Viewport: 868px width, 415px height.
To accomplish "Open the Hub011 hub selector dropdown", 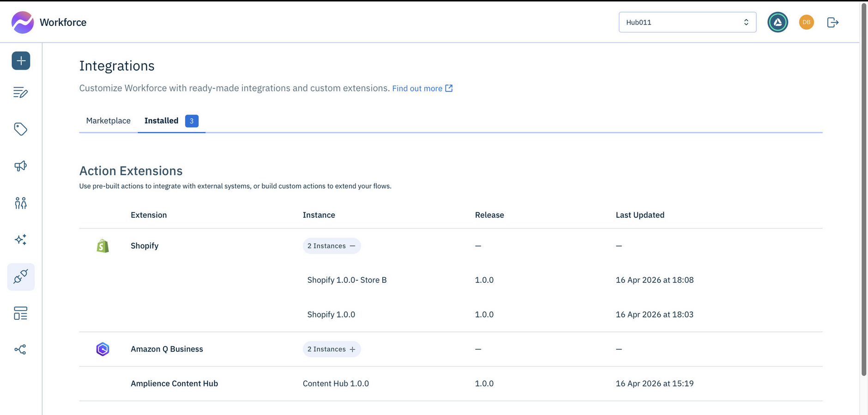I will 687,22.
